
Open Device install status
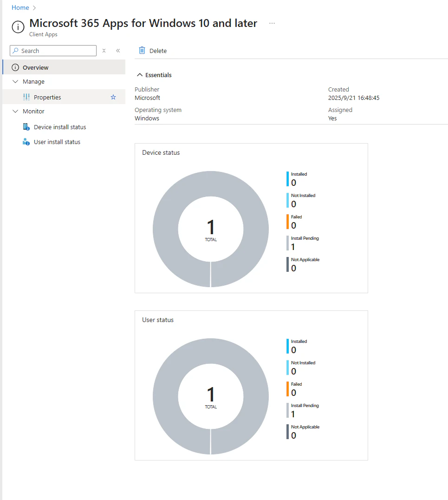[60, 127]
